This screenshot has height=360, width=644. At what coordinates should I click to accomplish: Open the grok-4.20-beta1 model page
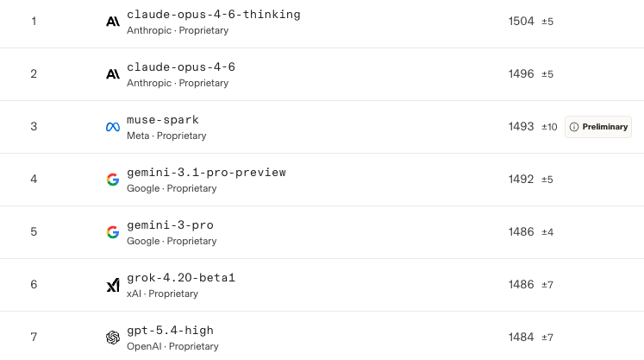click(x=180, y=278)
